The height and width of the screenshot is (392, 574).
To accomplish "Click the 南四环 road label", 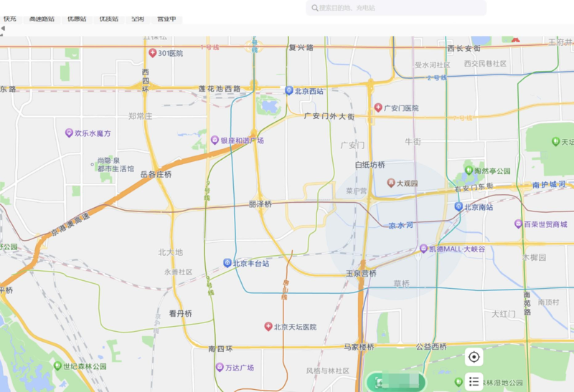I will click(x=220, y=349).
